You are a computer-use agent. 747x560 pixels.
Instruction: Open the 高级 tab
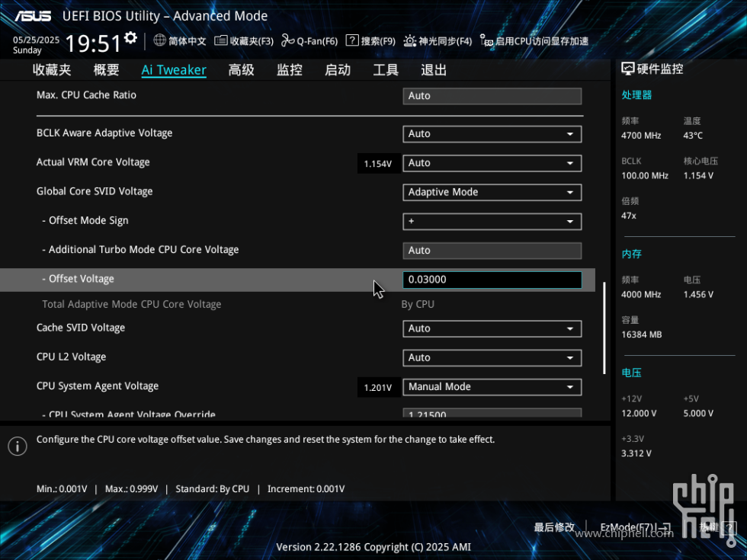point(241,70)
